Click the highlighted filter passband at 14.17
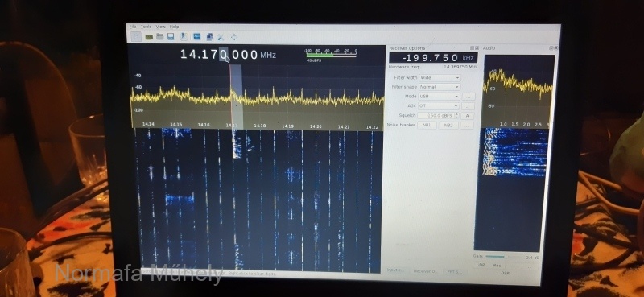The height and width of the screenshot is (297, 644). coord(237,97)
